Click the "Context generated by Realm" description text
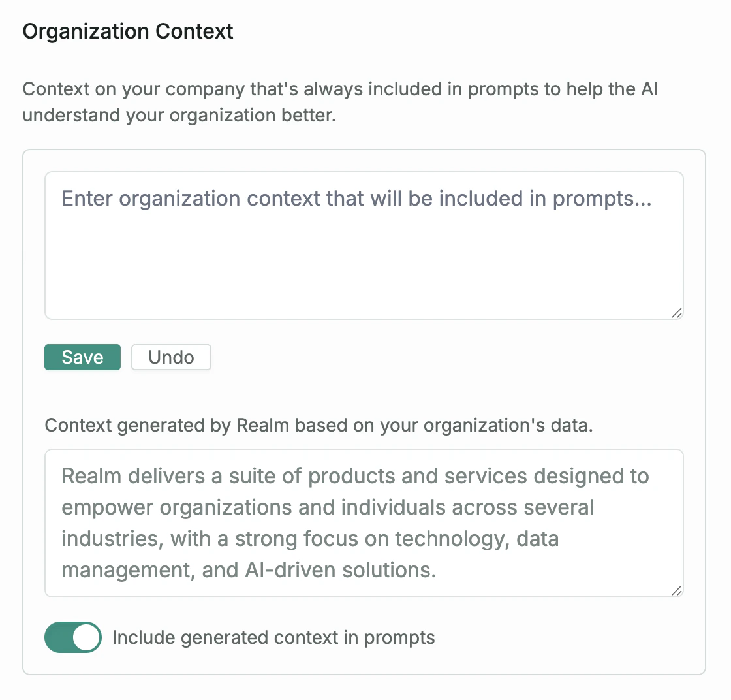This screenshot has width=731, height=700. click(319, 425)
